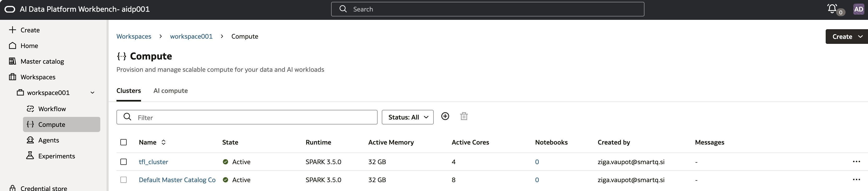Sort clusters by Name column
Screen dimensions: 868x191
point(163,142)
